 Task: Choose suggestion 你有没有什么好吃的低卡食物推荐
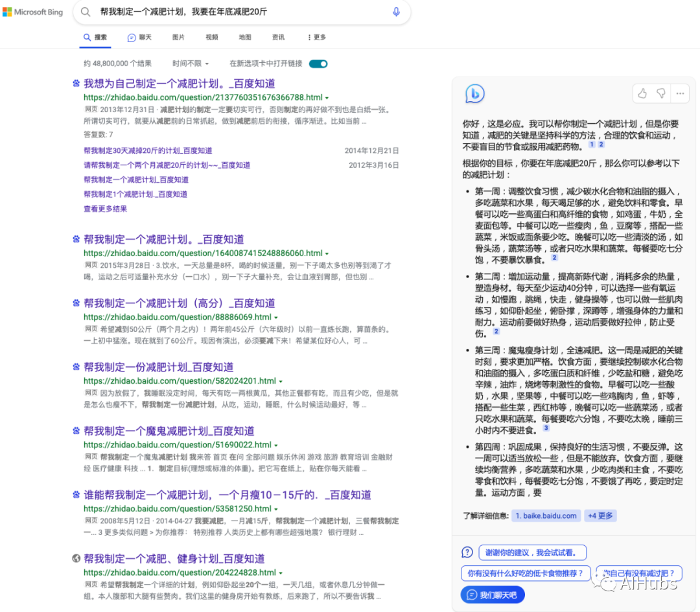pyautogui.click(x=526, y=573)
